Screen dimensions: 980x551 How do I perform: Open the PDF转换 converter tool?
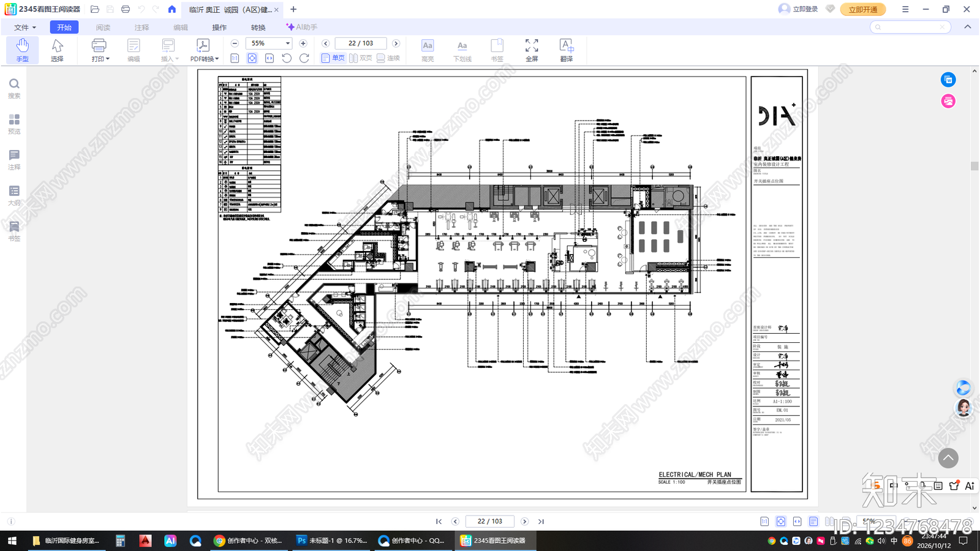[x=204, y=50]
